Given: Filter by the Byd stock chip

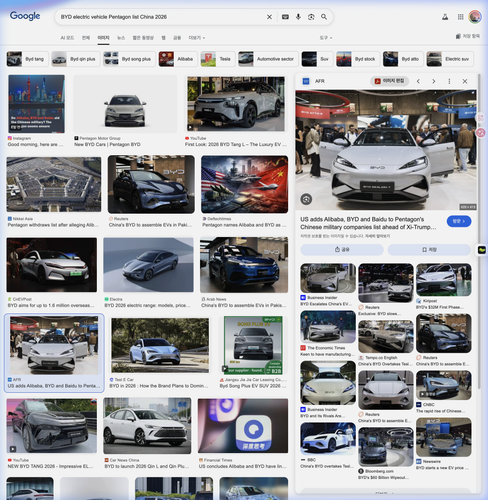Looking at the screenshot, I should [358, 59].
